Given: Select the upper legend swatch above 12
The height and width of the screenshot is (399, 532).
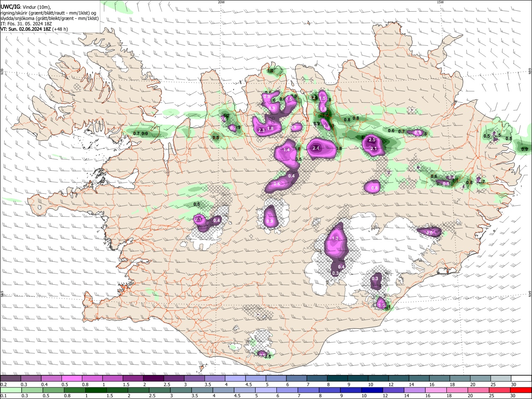Looking at the screenshot, I should click(399, 379).
